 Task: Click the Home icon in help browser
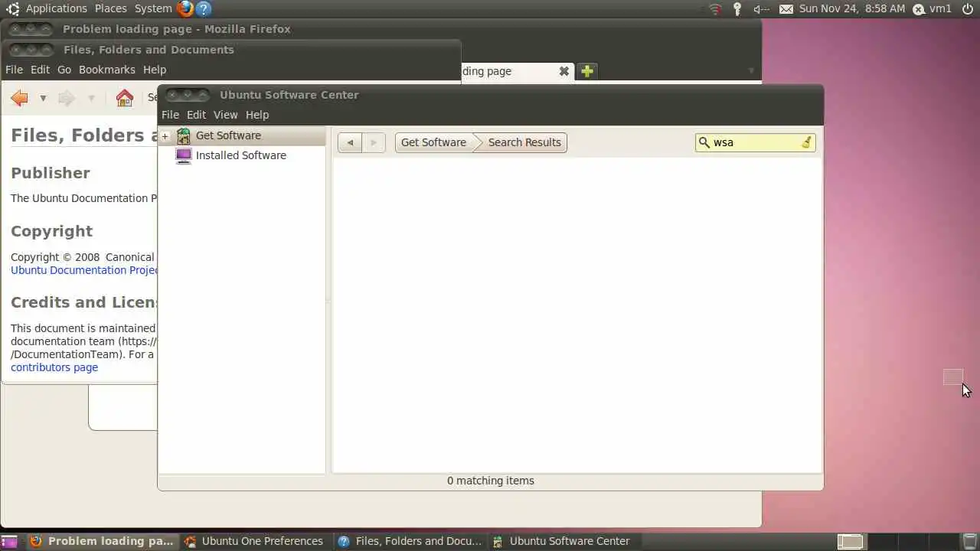pos(125,98)
